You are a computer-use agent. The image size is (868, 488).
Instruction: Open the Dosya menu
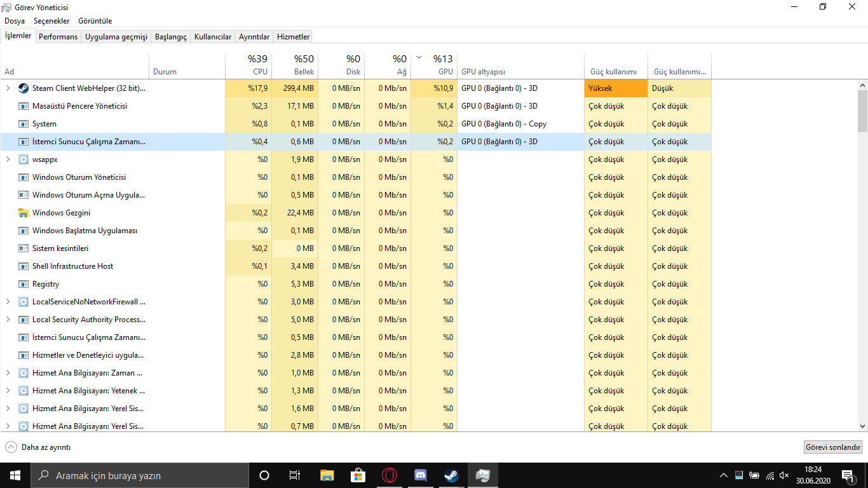tap(15, 21)
